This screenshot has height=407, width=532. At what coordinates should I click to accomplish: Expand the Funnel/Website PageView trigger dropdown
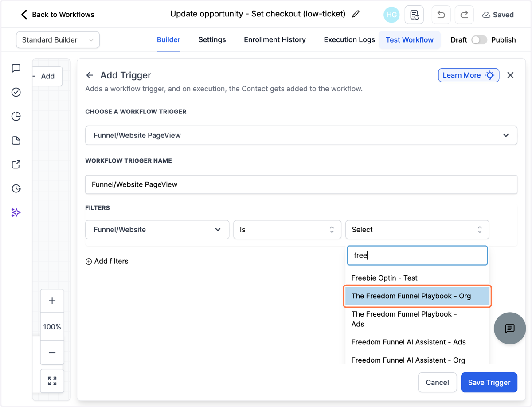(x=301, y=135)
